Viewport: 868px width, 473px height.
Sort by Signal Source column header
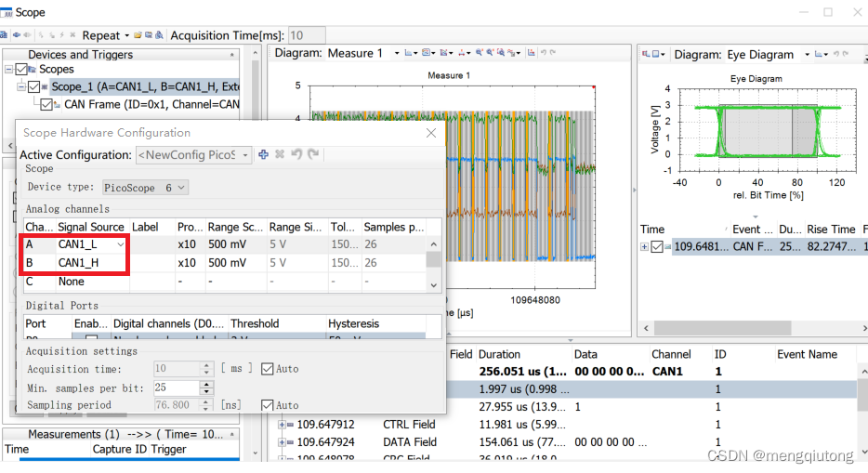92,227
